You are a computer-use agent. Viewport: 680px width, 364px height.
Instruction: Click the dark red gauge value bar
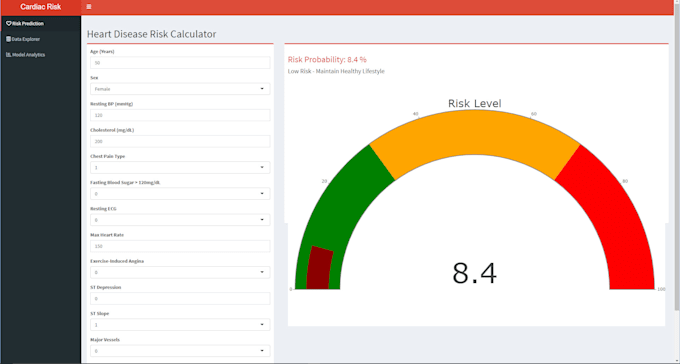click(319, 268)
